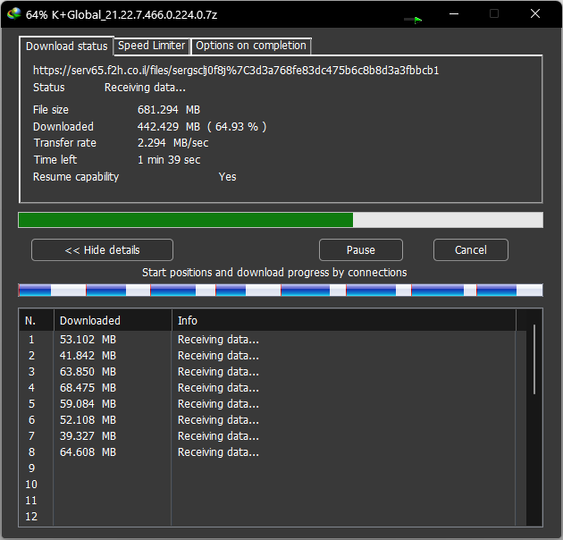Pause the current download
Image resolution: width=563 pixels, height=540 pixels.
point(361,250)
